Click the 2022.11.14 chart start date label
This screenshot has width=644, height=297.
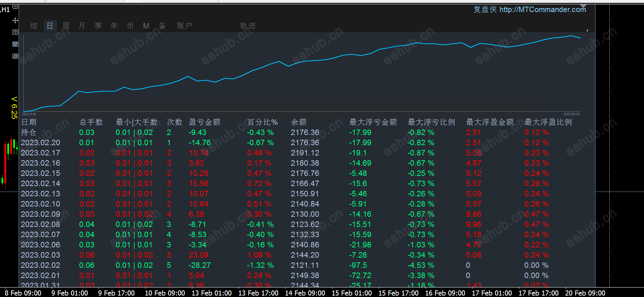point(29,114)
